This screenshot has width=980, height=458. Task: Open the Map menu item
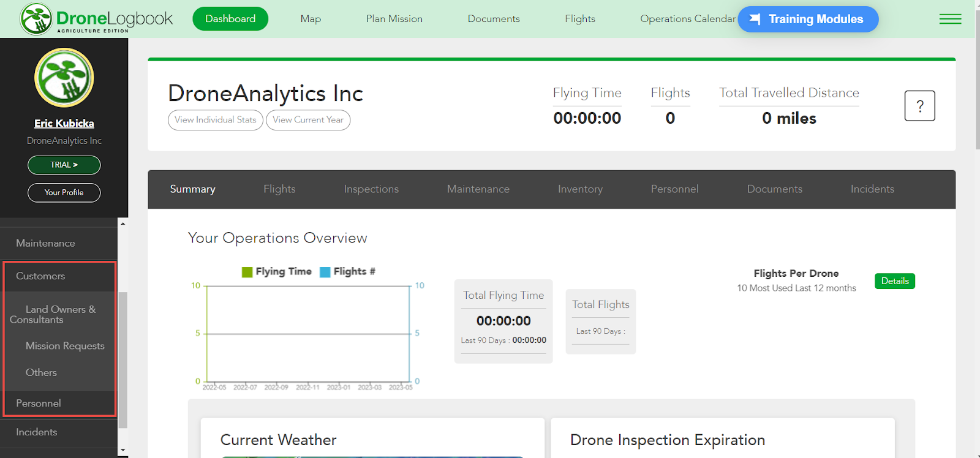[x=311, y=19]
